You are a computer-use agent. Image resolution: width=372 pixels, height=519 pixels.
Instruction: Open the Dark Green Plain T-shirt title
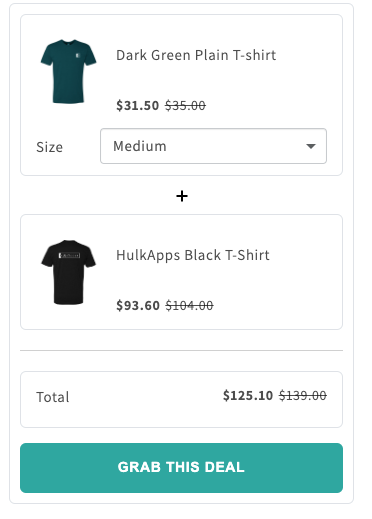click(196, 55)
